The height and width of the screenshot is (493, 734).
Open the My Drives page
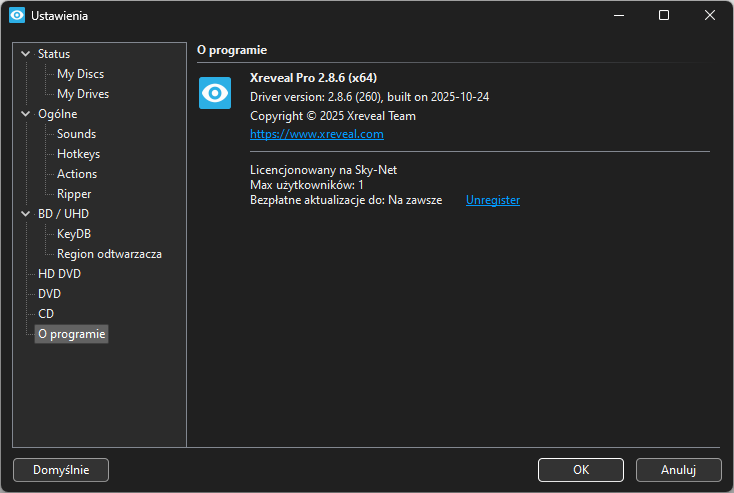(83, 94)
